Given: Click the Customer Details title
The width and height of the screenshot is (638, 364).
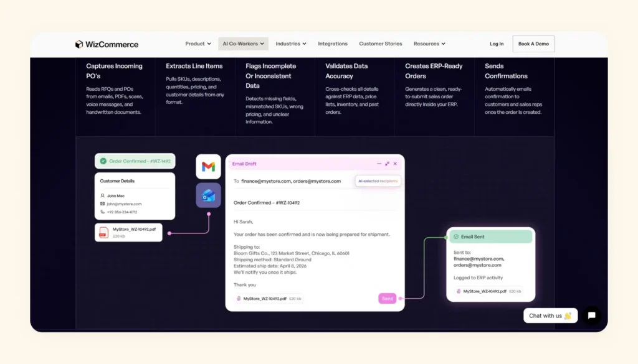Looking at the screenshot, I should point(117,181).
